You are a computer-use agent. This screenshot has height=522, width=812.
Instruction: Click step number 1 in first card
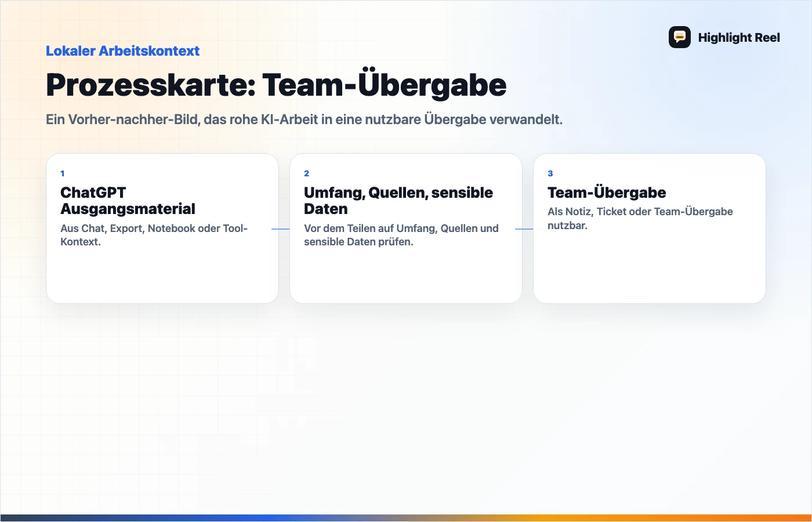coord(63,173)
